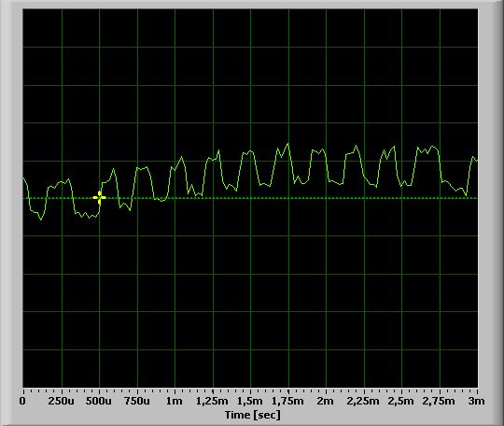This screenshot has height=426, width=504.
Task: Click the '2,75m' time axis label
Action: click(x=439, y=401)
